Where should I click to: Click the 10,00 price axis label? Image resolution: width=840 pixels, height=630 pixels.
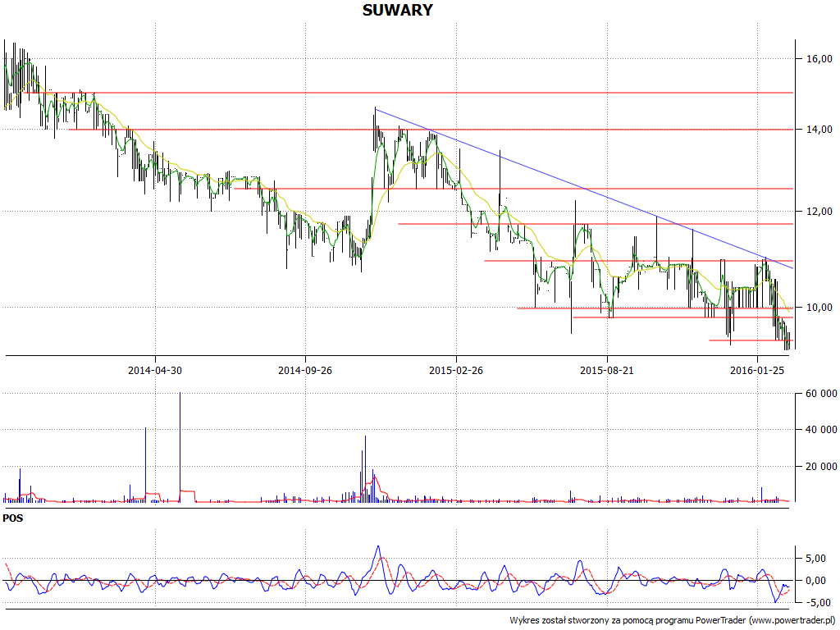[x=819, y=308]
